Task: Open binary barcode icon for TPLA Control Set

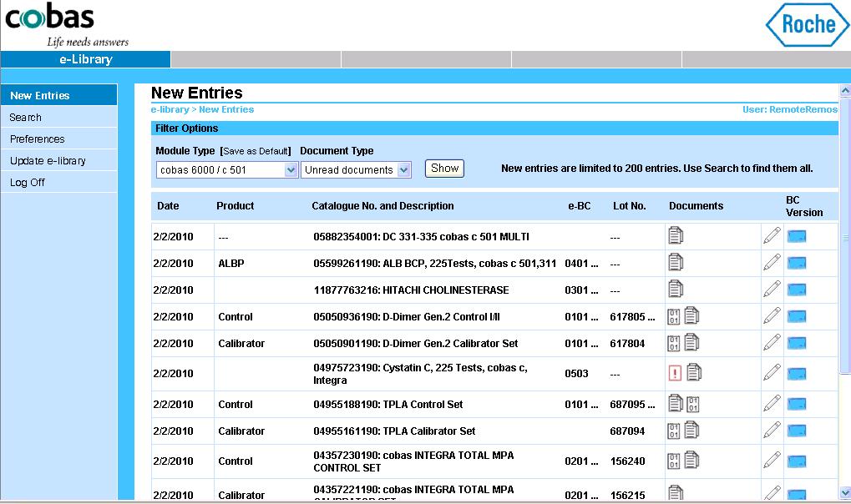Action: point(692,405)
